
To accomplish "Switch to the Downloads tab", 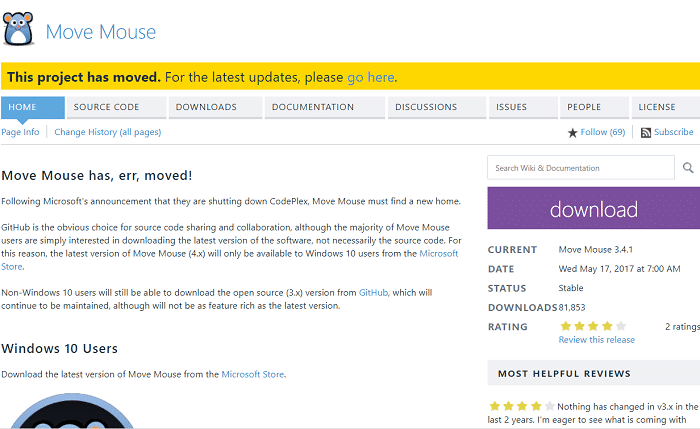I will pos(215,107).
